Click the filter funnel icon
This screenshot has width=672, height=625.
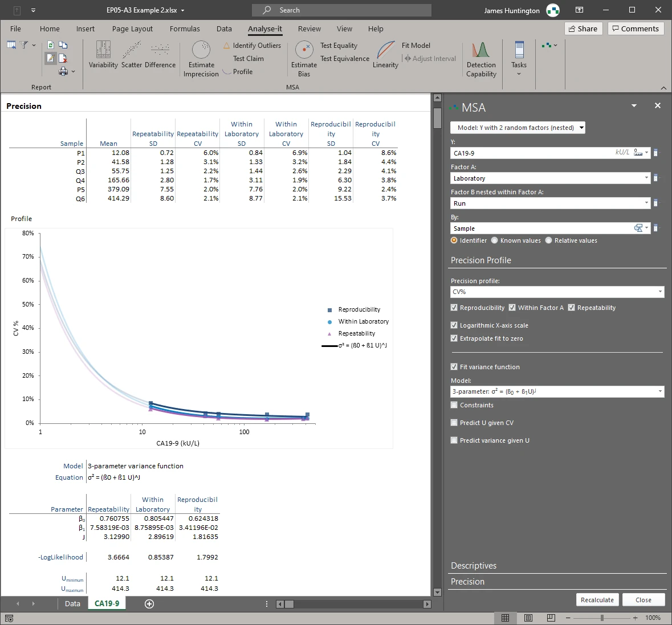[x=24, y=44]
